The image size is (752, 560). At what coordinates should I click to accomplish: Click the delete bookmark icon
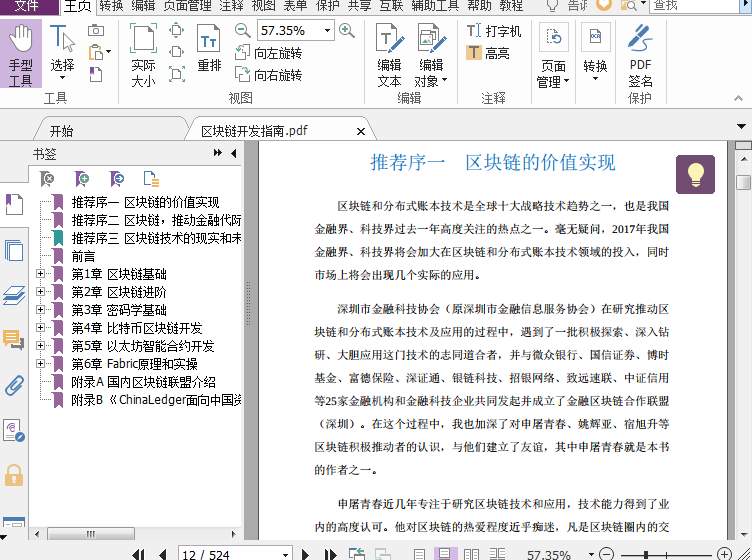click(47, 179)
